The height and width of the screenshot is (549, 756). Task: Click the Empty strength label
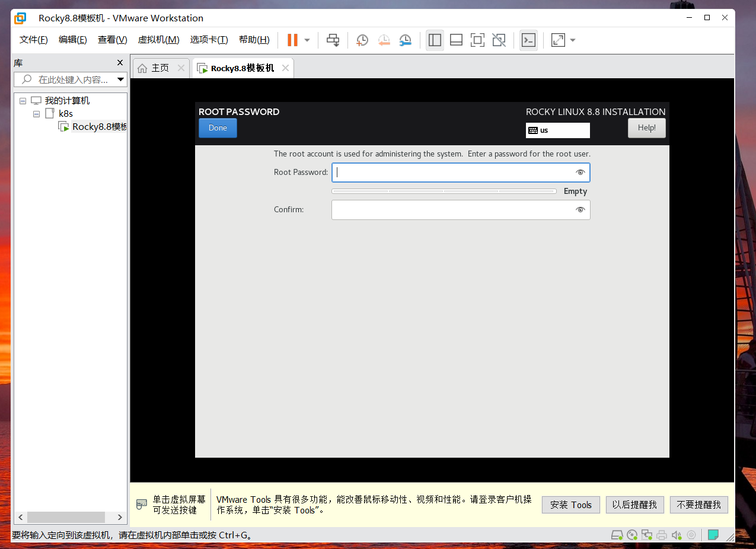point(575,191)
